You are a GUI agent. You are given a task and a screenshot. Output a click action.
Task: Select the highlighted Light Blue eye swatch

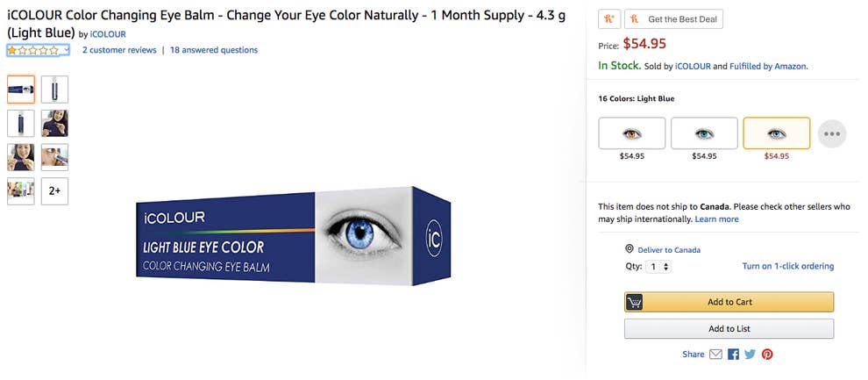(x=776, y=133)
